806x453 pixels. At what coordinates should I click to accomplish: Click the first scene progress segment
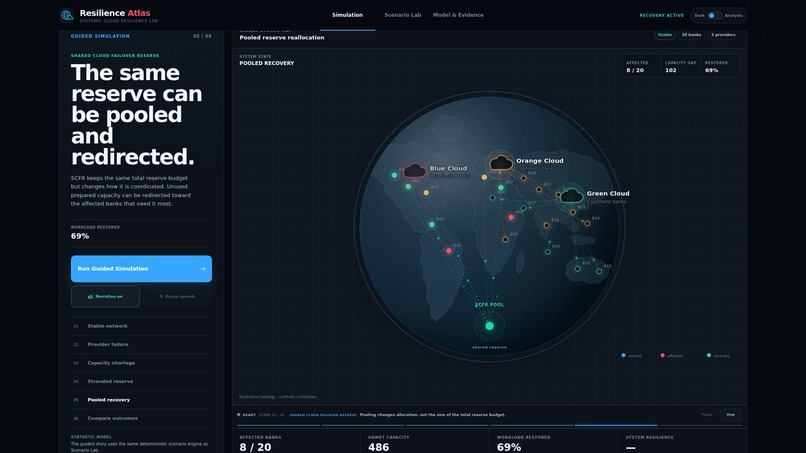click(x=278, y=425)
